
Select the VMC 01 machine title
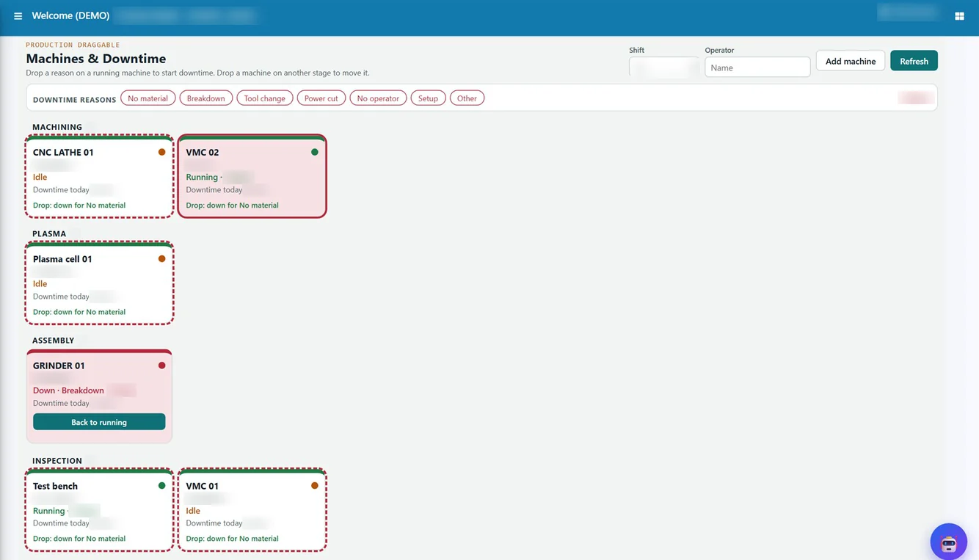click(x=203, y=486)
